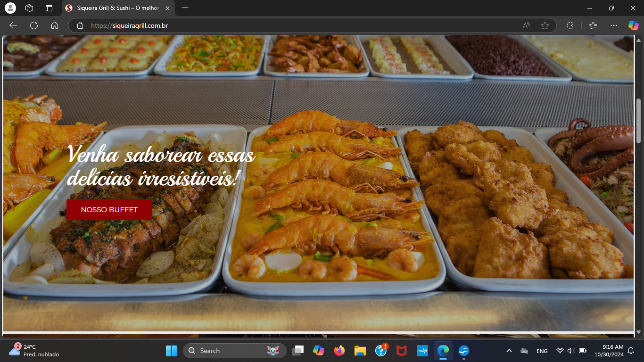View site information via the lock icon
644x362 pixels.
(x=80, y=25)
